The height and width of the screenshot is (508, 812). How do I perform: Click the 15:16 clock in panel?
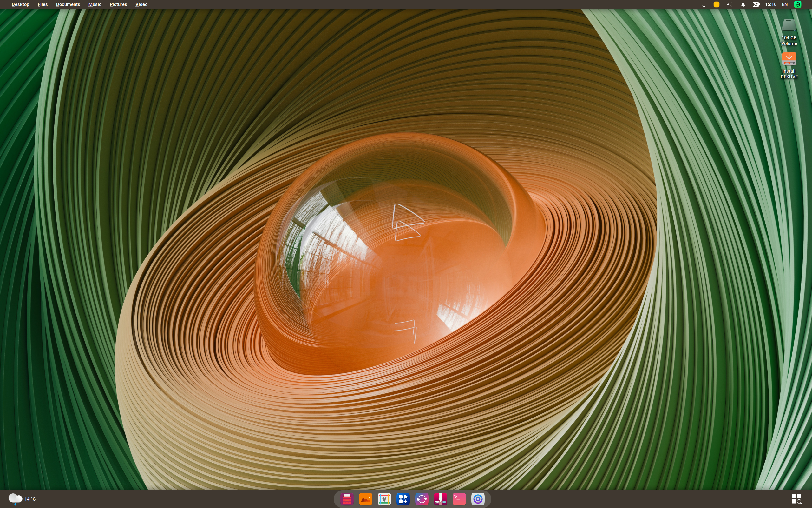(x=771, y=4)
